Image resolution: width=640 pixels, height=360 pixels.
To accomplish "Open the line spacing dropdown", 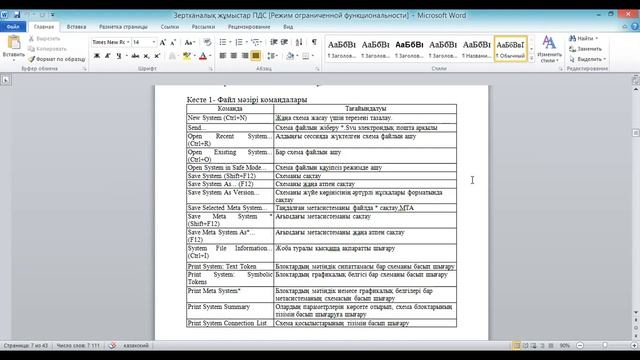I will 272,56.
